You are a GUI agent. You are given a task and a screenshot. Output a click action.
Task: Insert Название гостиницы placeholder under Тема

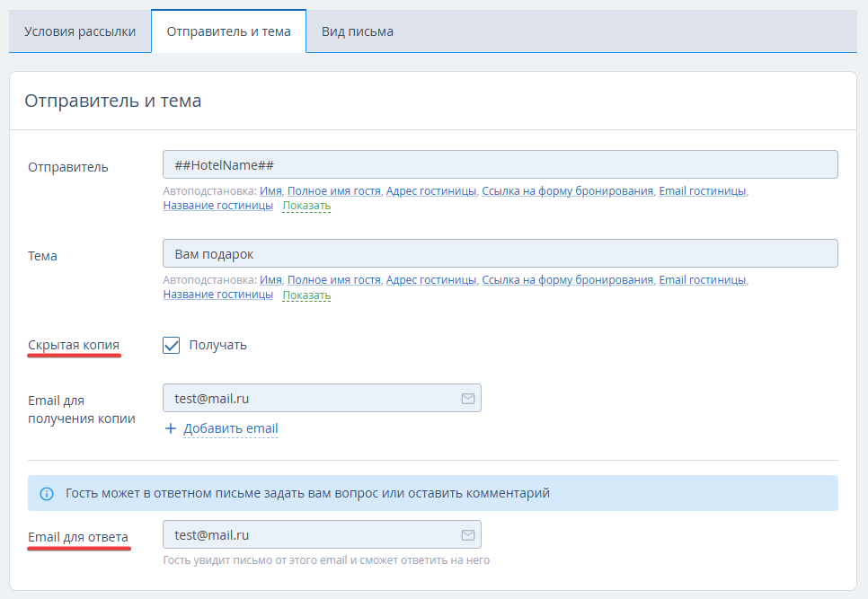(x=218, y=295)
